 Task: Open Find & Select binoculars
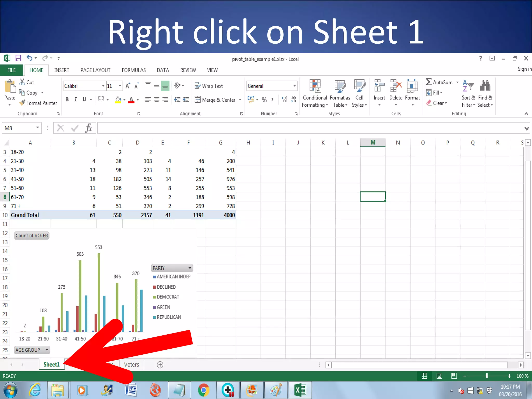click(485, 94)
